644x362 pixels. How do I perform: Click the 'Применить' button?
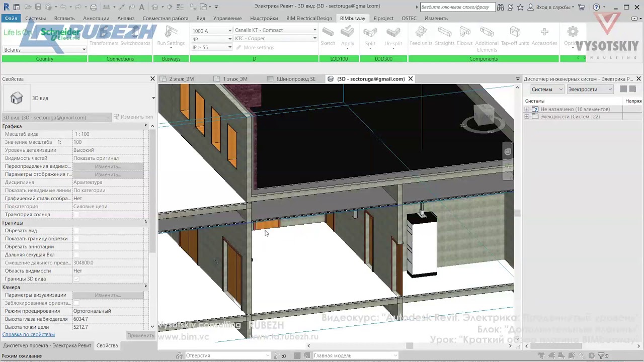pos(140,335)
